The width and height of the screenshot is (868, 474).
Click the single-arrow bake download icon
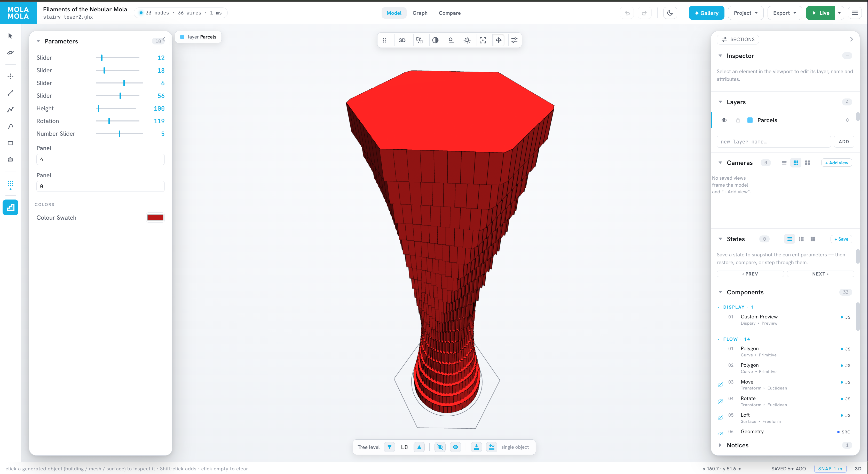476,447
